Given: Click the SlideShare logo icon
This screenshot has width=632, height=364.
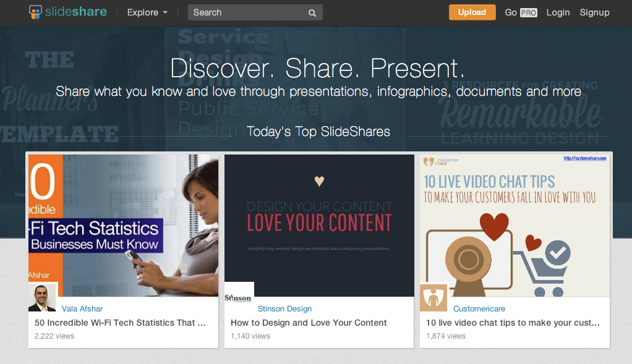Looking at the screenshot, I should click(35, 12).
